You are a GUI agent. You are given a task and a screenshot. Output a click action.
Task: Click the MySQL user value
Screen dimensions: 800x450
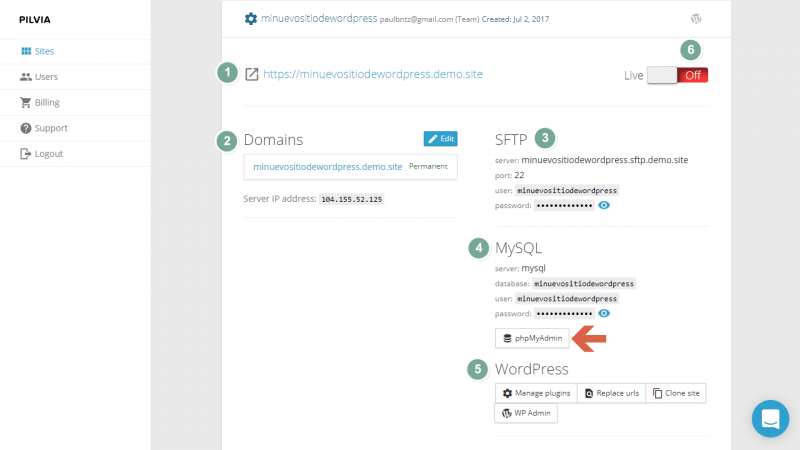(567, 298)
